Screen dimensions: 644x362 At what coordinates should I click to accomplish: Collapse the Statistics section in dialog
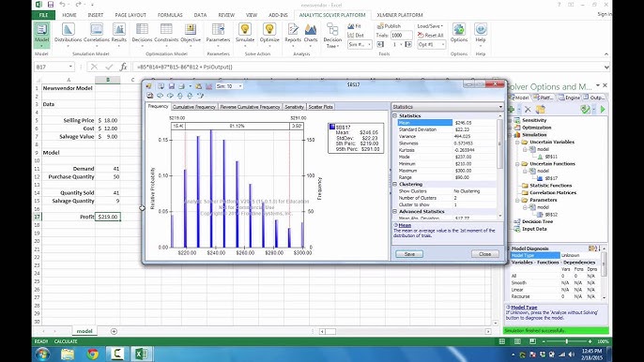pos(395,116)
